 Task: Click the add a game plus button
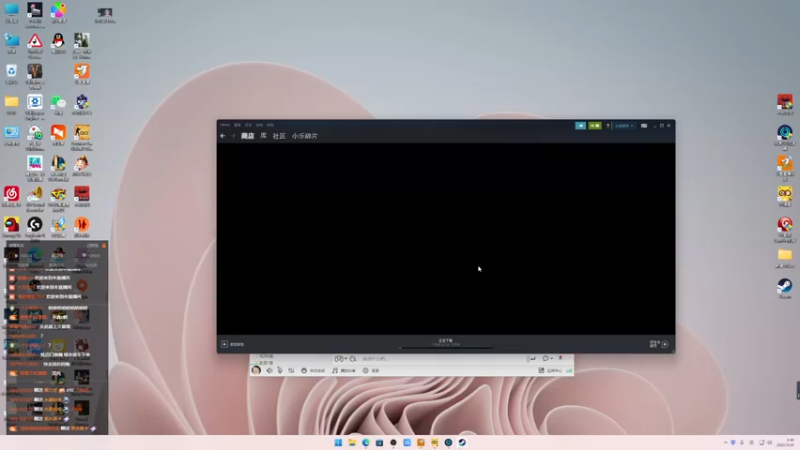point(224,344)
